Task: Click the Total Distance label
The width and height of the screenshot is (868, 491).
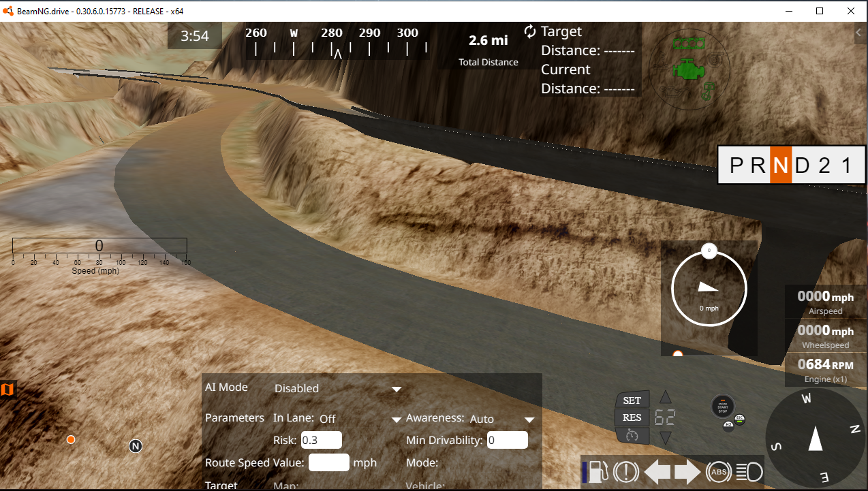Action: (489, 62)
